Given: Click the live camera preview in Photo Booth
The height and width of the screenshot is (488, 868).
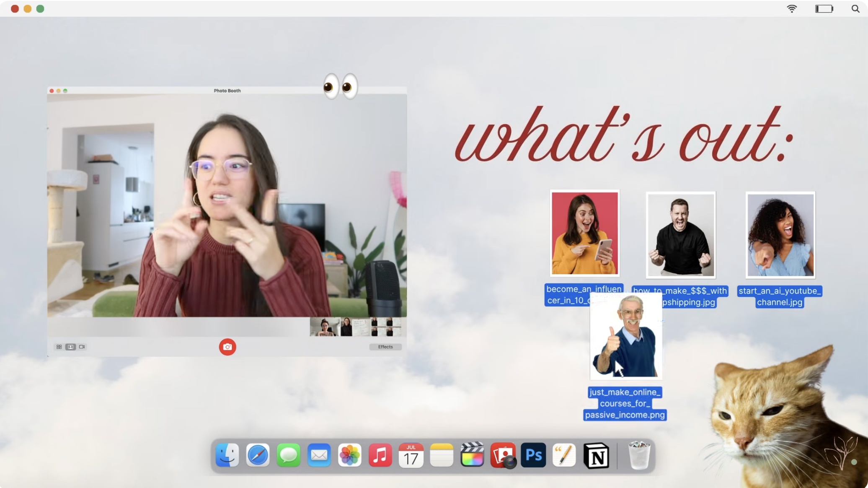Looking at the screenshot, I should point(227,205).
